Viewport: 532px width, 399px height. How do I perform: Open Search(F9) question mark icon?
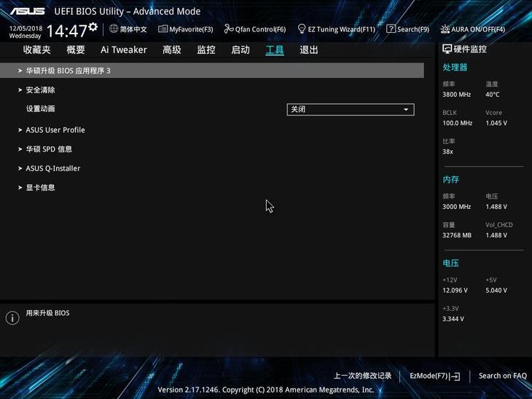click(391, 29)
